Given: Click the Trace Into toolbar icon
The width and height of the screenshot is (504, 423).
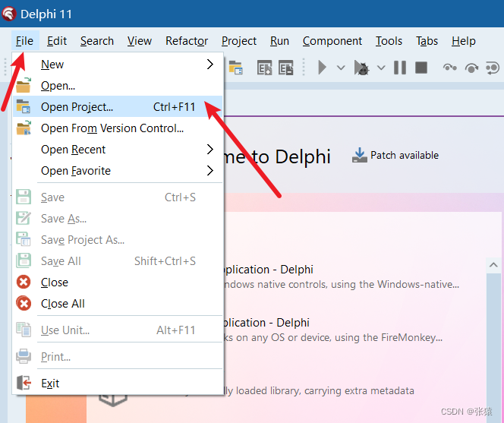Looking at the screenshot, I should [x=450, y=68].
